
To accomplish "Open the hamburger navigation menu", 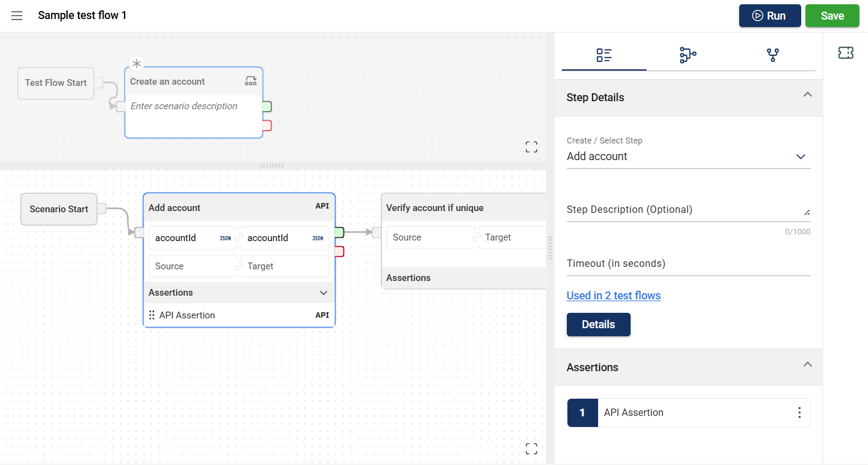I will 17,16.
